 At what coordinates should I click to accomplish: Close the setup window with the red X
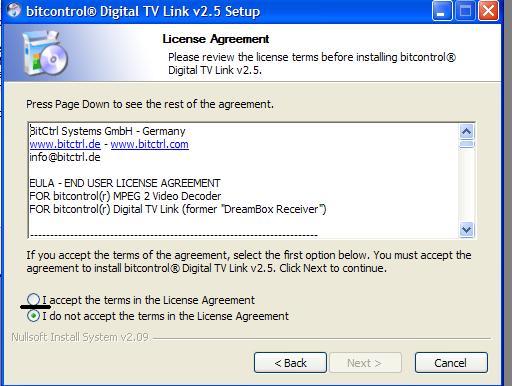click(x=488, y=11)
